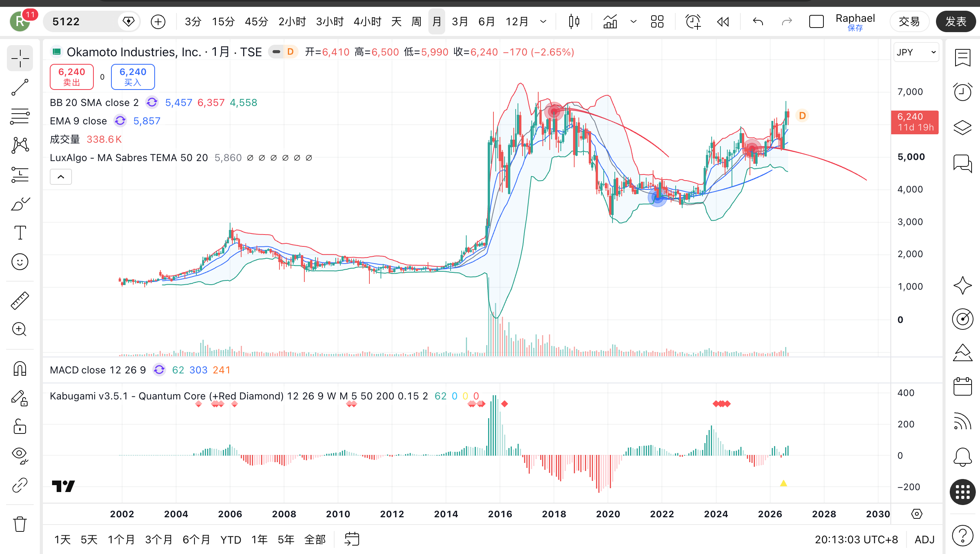The height and width of the screenshot is (554, 980).
Task: Open the forecasting and measurement tools
Action: click(x=20, y=174)
